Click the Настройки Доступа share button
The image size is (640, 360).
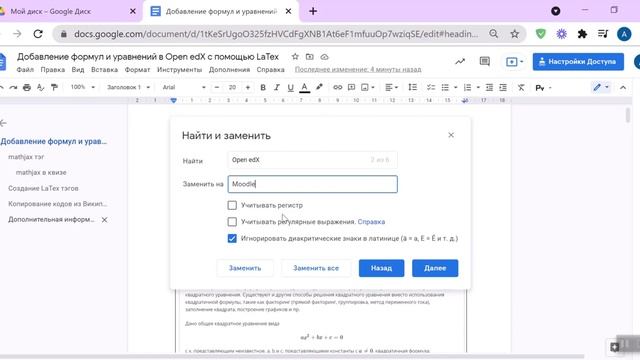click(x=578, y=62)
